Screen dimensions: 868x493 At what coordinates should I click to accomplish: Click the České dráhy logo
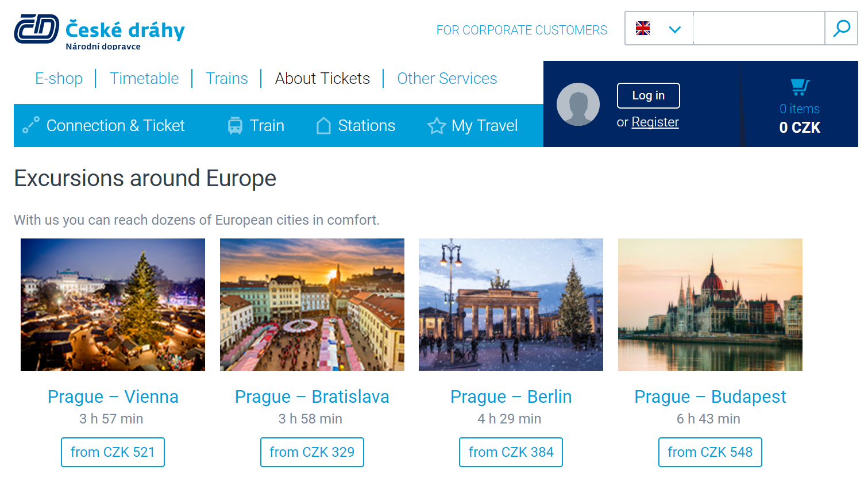pyautogui.click(x=99, y=32)
